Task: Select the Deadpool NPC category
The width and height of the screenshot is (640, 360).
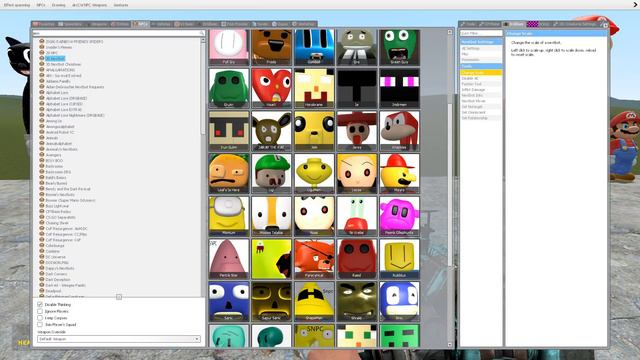Action: (53, 291)
